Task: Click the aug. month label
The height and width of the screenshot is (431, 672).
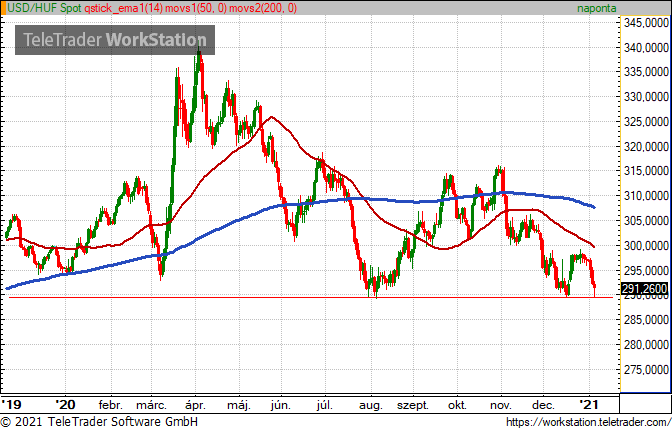Action: click(x=371, y=406)
